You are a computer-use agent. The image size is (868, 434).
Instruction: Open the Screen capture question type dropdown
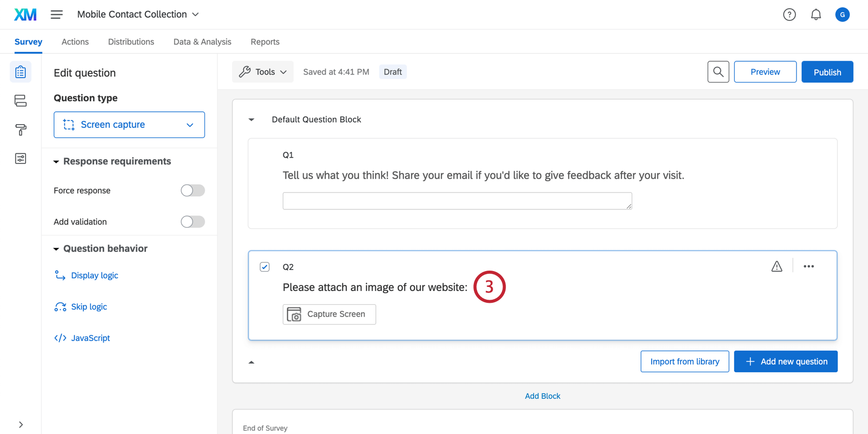(x=129, y=125)
